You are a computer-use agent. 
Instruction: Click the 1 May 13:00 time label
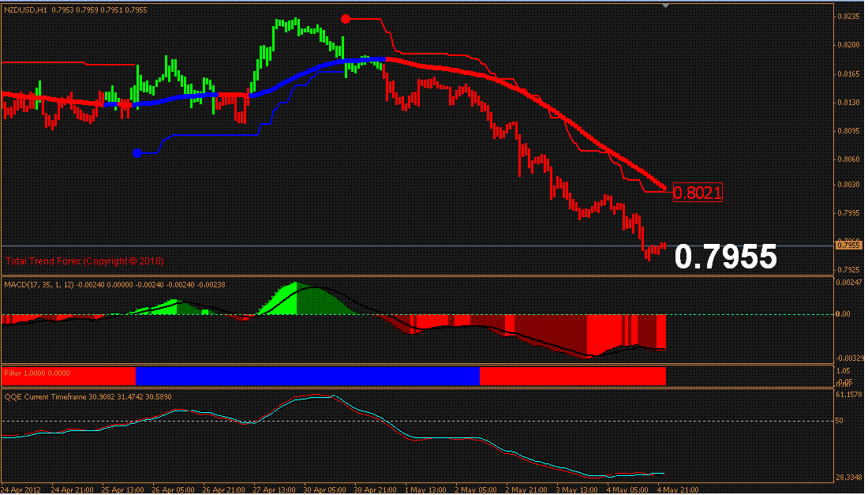coord(425,490)
